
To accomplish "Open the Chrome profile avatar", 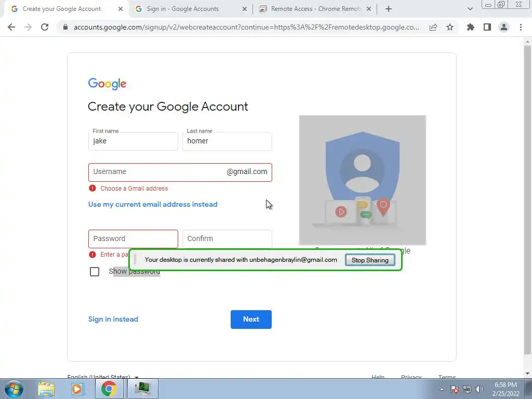I will [x=504, y=27].
